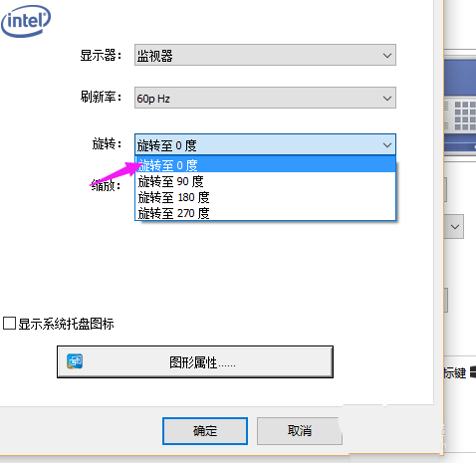Click the graphics properties button icon
Screen dimensions: 476x463
[75, 361]
